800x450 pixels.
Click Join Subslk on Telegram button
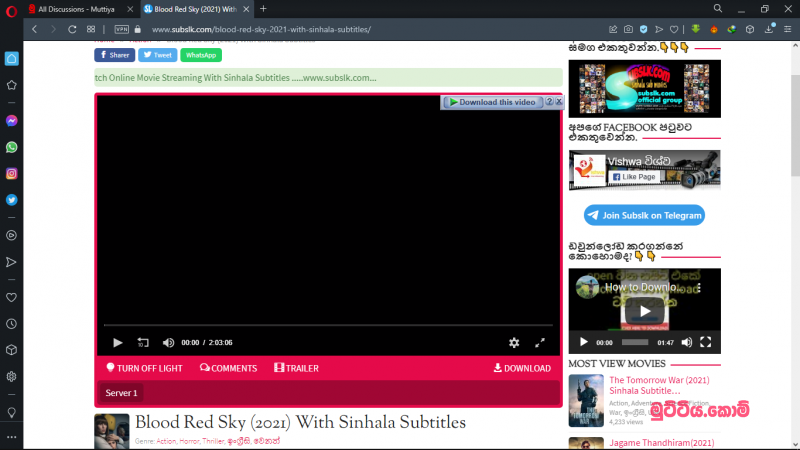[644, 215]
